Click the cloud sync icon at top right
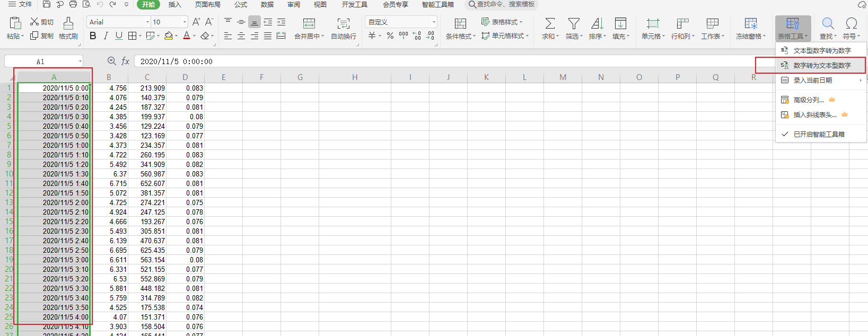This screenshot has height=336, width=868. (862, 4)
